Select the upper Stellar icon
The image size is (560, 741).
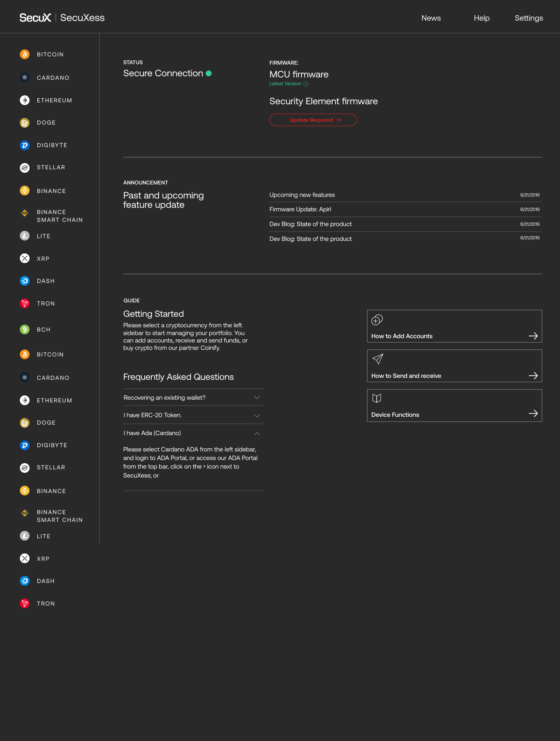(x=24, y=167)
